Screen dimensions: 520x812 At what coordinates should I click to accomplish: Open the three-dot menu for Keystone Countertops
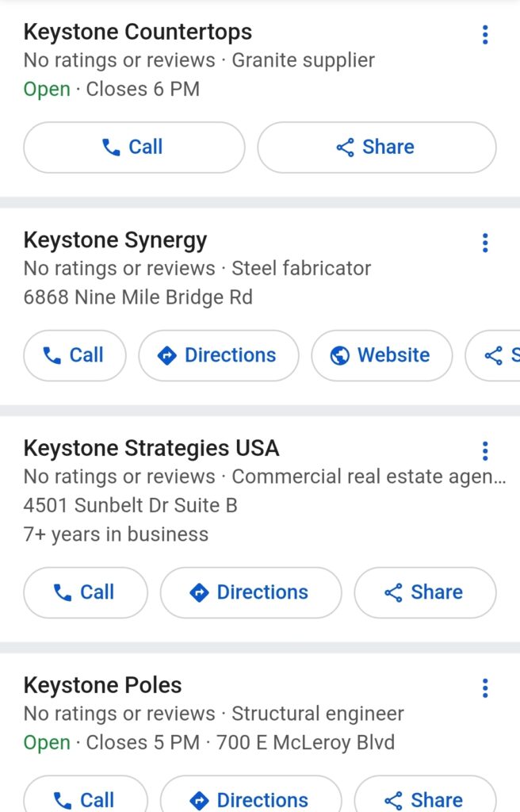pyautogui.click(x=485, y=34)
